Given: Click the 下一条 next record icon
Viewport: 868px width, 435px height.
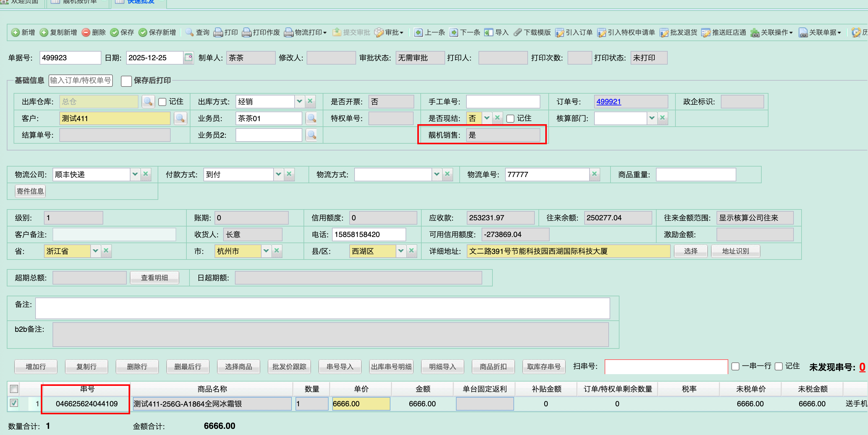Looking at the screenshot, I should 454,33.
